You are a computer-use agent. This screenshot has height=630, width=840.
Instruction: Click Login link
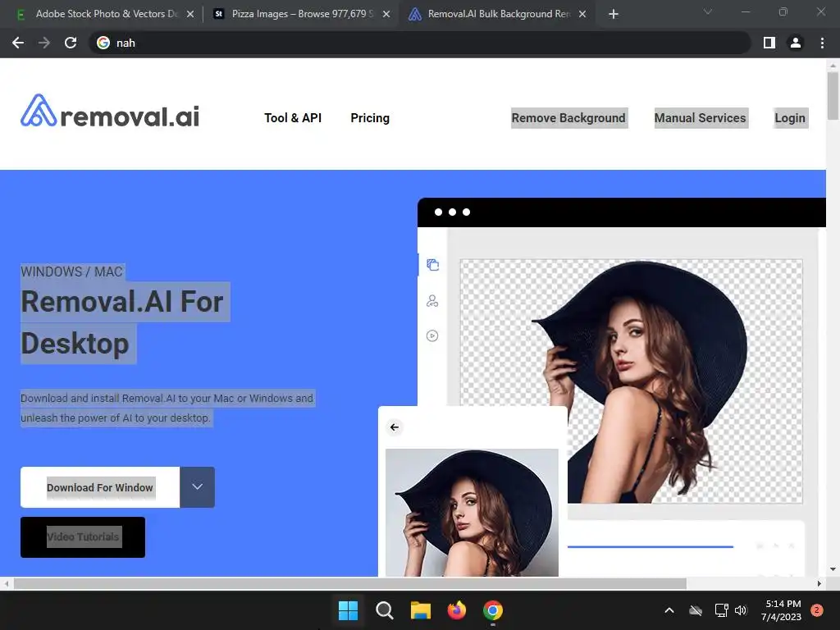pyautogui.click(x=790, y=118)
